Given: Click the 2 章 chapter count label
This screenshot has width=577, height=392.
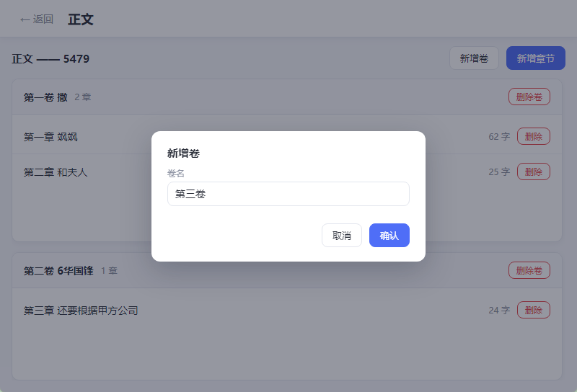Looking at the screenshot, I should (83, 97).
